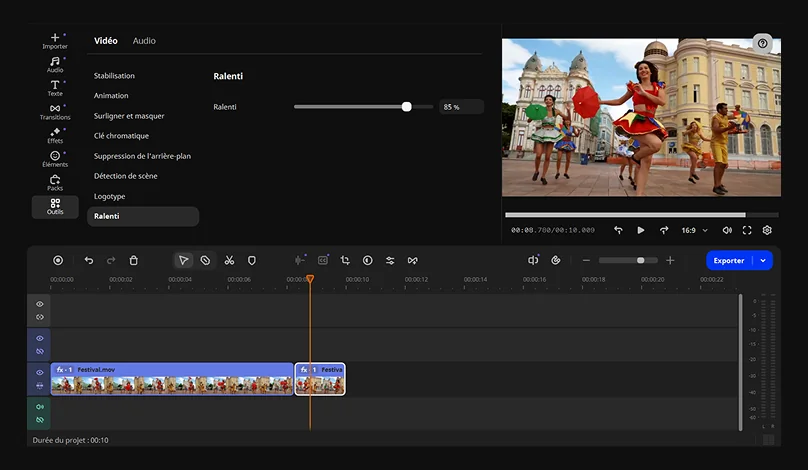Mute the green audio track
Screen dimensions: 808x470
click(40, 407)
